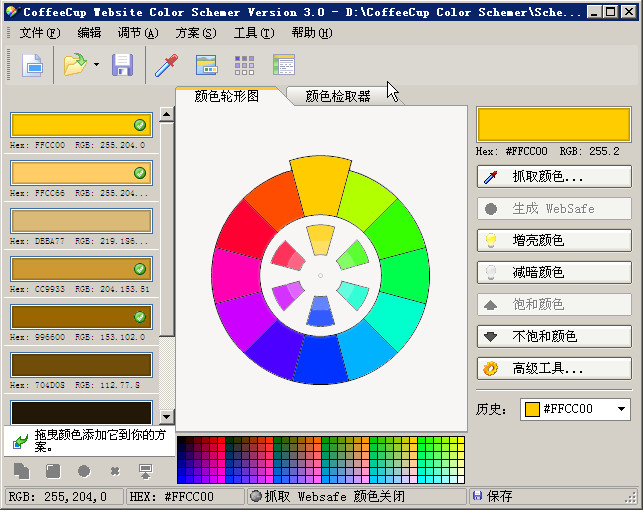Click the floppy disk save icon
Screen dimensions: 643x511
tap(122, 66)
